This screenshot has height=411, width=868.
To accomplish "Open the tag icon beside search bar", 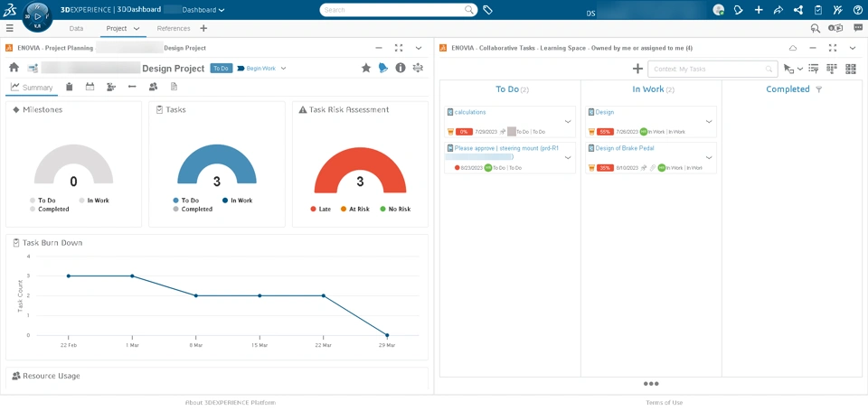I will [x=487, y=10].
